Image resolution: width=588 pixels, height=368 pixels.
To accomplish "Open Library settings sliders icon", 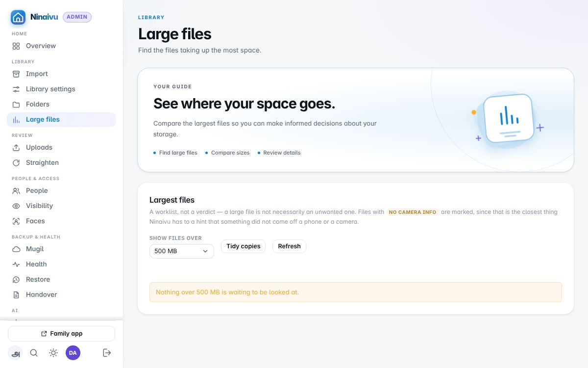I will 16,89.
